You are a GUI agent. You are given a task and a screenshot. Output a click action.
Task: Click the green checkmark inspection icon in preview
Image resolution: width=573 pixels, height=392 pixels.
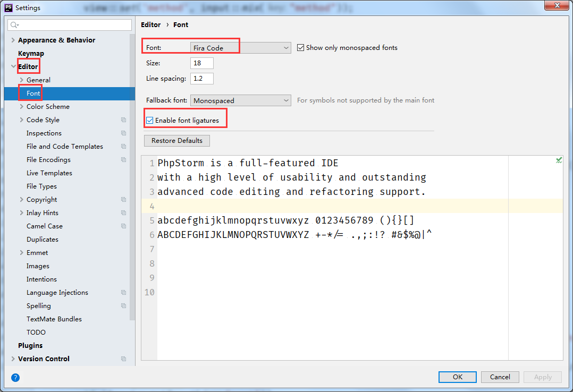pos(559,160)
